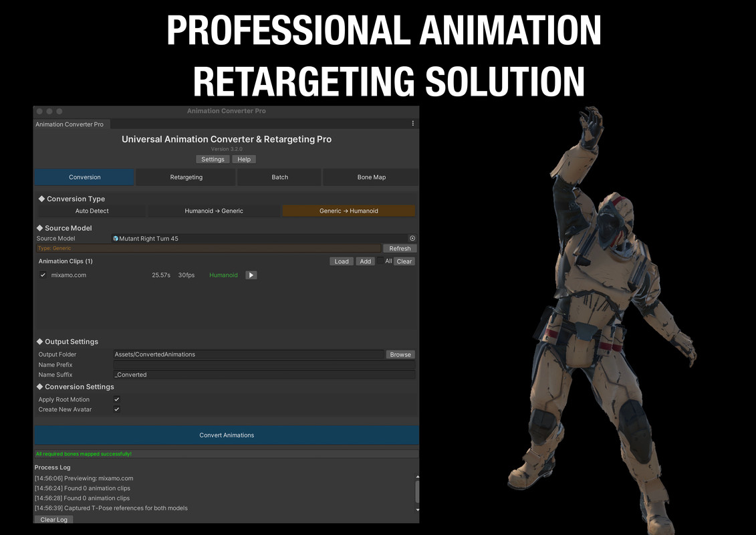Screen dimensions: 756x535
Task: Start Convert Animations
Action: point(226,435)
